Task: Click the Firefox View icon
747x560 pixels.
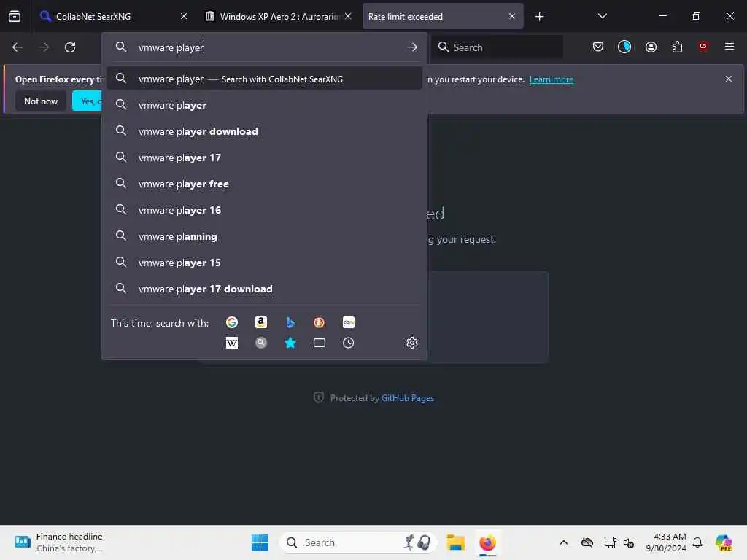Action: (x=15, y=16)
